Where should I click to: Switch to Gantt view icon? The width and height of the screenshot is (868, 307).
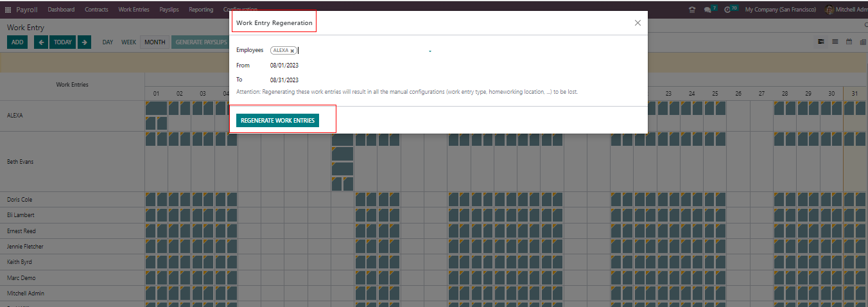coord(820,42)
